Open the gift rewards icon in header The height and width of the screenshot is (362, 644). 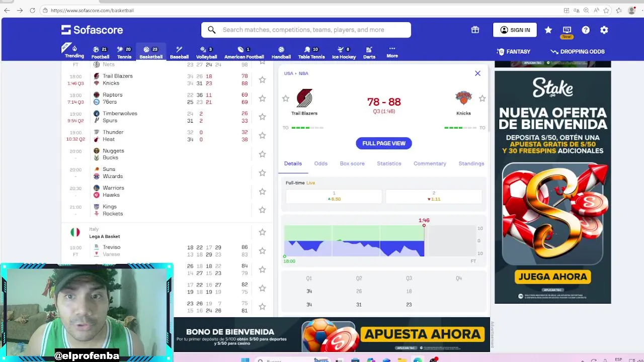click(x=475, y=30)
